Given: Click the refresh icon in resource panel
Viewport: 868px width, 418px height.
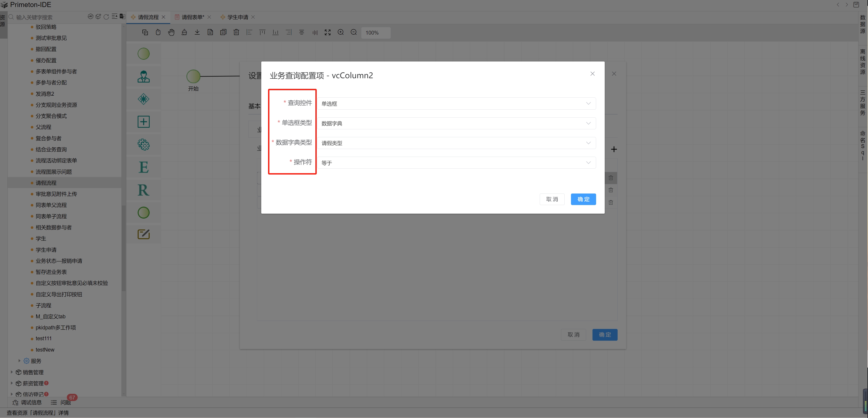Looking at the screenshot, I should click(106, 17).
